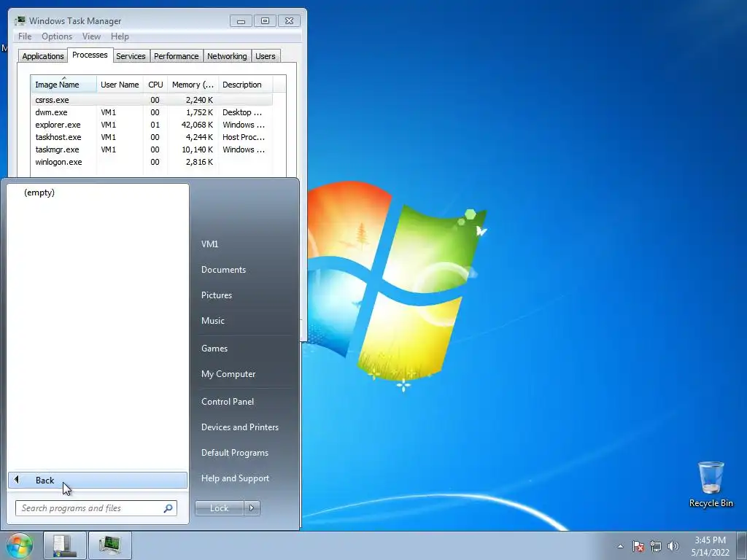Open Control Panel from Start menu
Image resolution: width=747 pixels, height=560 pixels.
pyautogui.click(x=228, y=402)
